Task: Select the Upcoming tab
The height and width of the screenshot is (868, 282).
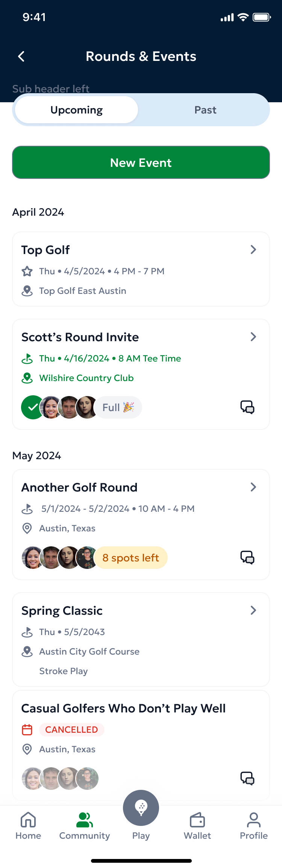Action: coord(76,110)
